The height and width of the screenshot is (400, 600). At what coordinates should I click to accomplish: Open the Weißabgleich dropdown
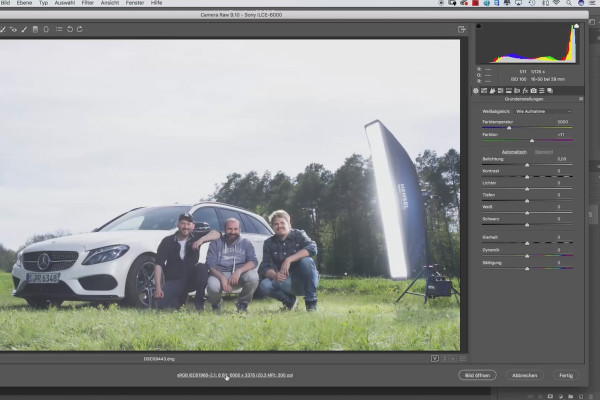point(543,111)
